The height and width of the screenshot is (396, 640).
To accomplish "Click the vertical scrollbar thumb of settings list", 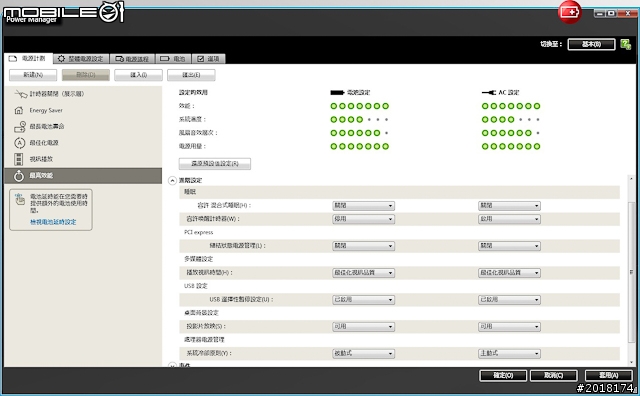I will (x=631, y=272).
